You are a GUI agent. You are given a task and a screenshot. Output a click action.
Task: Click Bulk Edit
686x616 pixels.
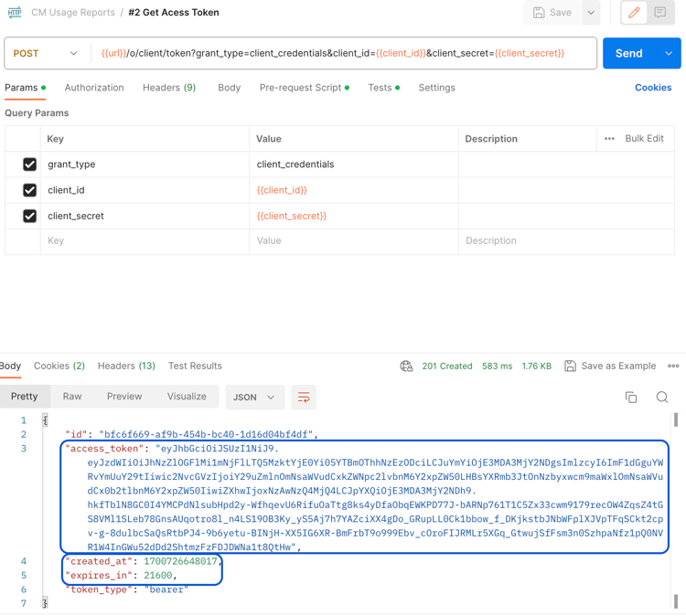pyautogui.click(x=644, y=138)
